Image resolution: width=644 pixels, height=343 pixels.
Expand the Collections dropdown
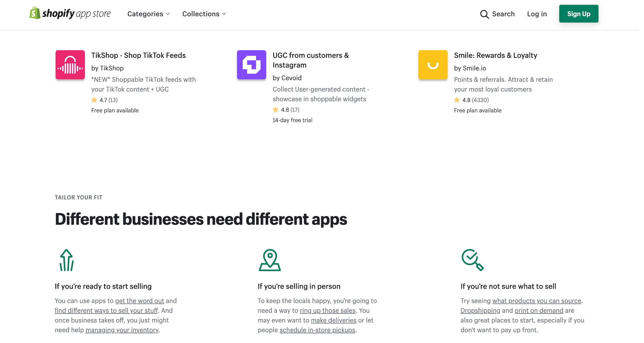coord(204,14)
